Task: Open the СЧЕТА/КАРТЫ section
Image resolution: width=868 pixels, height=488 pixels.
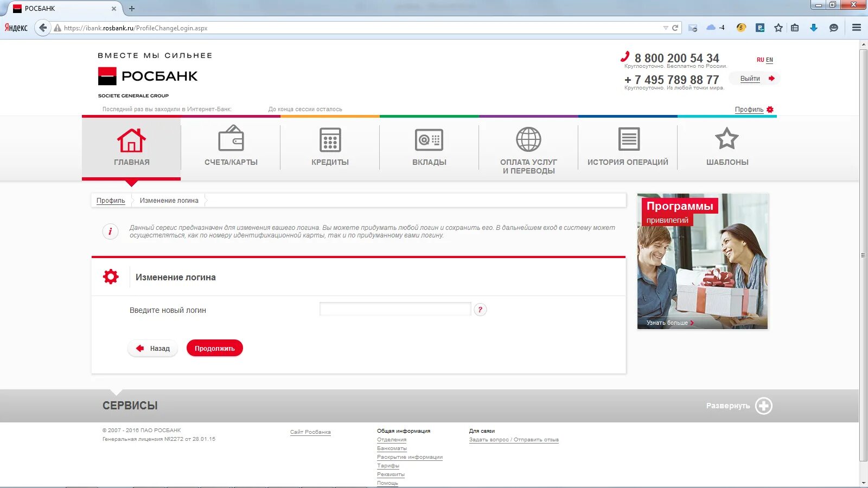Action: click(x=231, y=147)
